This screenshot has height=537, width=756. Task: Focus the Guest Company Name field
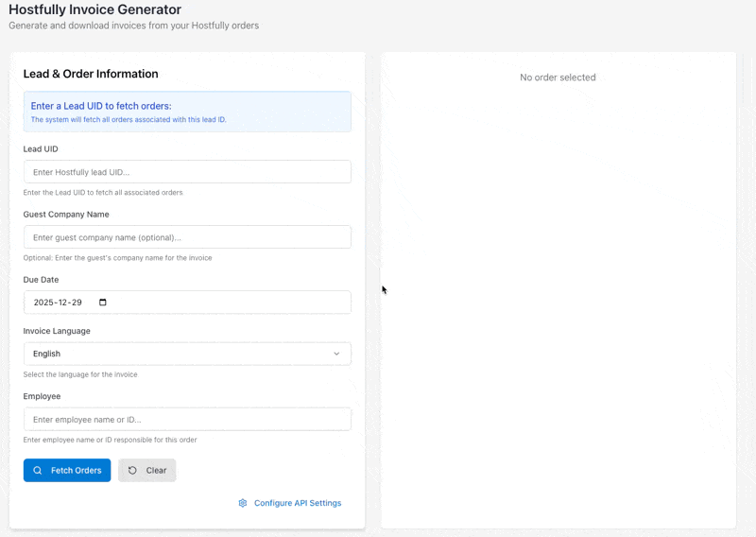point(187,237)
